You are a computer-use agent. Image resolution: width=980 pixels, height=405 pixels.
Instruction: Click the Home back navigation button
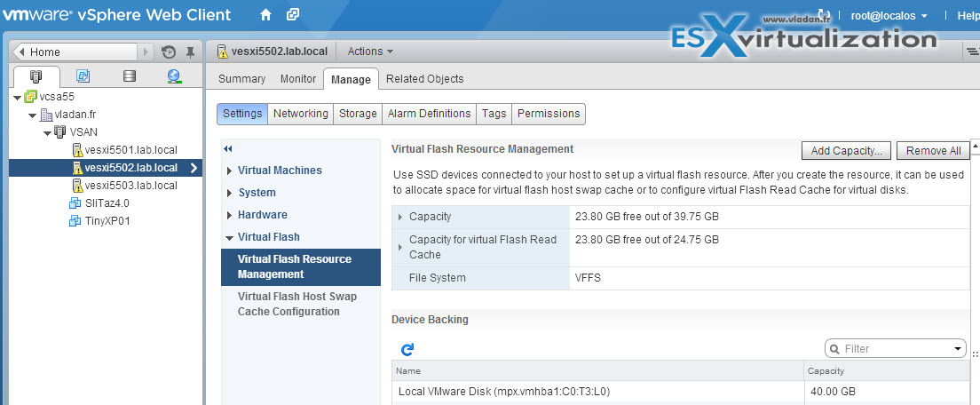[75, 52]
